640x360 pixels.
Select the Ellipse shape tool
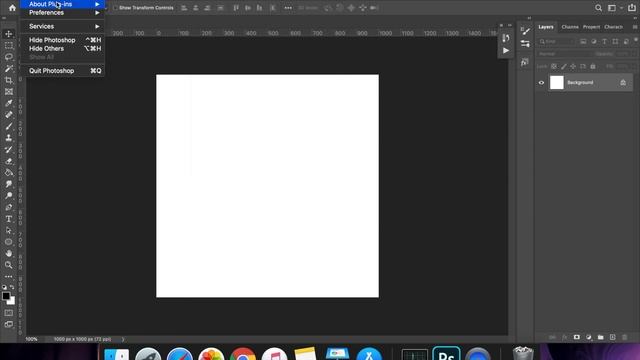click(9, 242)
